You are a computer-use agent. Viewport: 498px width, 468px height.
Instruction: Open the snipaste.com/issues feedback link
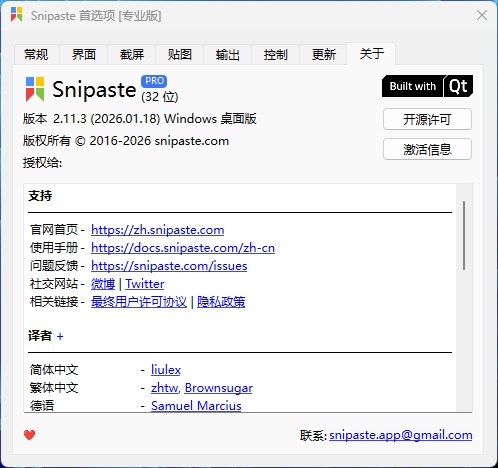169,266
